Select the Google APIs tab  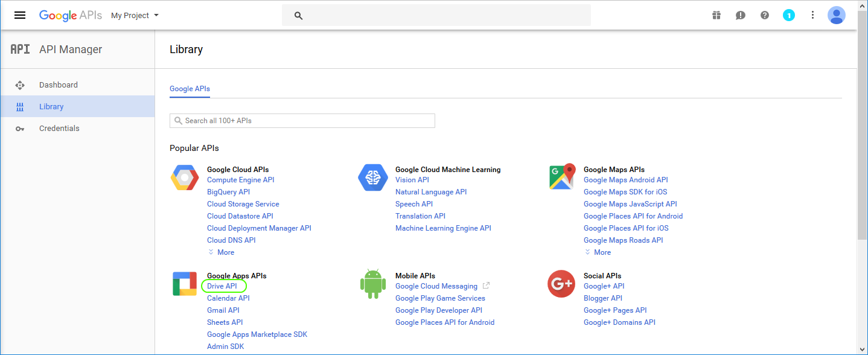(190, 89)
